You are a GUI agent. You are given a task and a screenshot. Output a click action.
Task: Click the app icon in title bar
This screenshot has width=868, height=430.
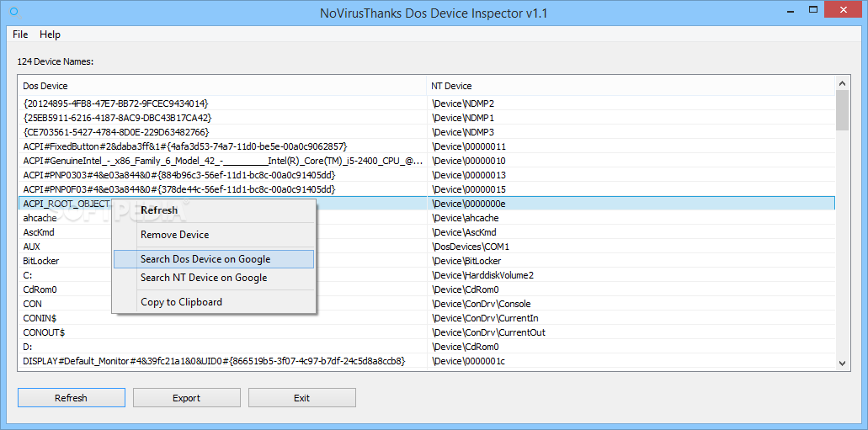pos(13,12)
